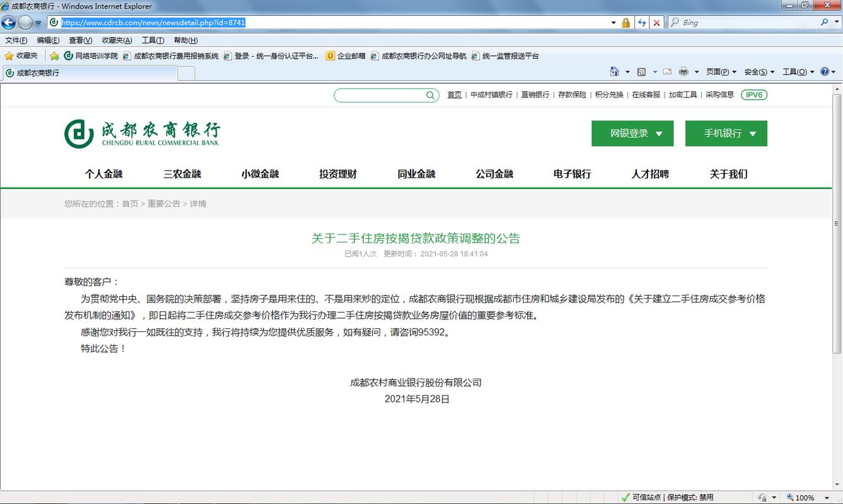
Task: Click the IPV6 badge button
Action: tap(753, 94)
